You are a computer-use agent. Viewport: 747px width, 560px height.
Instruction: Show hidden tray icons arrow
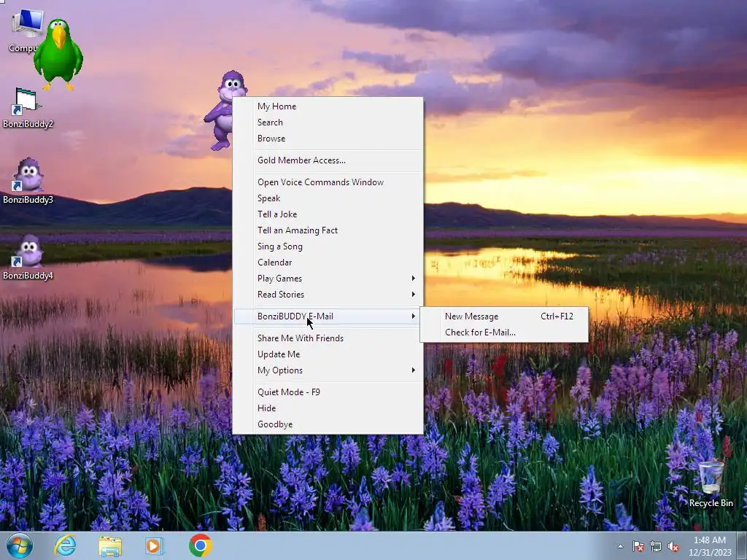tap(620, 546)
